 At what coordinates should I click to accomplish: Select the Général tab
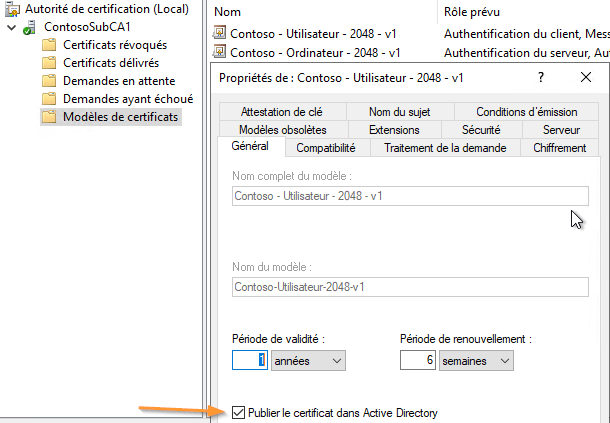click(250, 146)
